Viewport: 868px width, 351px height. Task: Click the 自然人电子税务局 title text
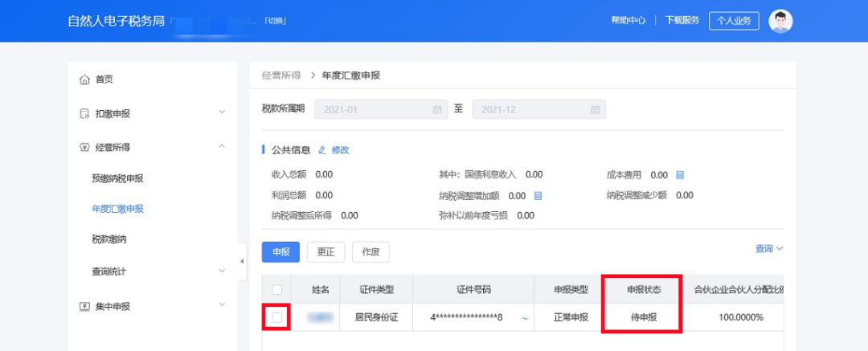click(117, 21)
